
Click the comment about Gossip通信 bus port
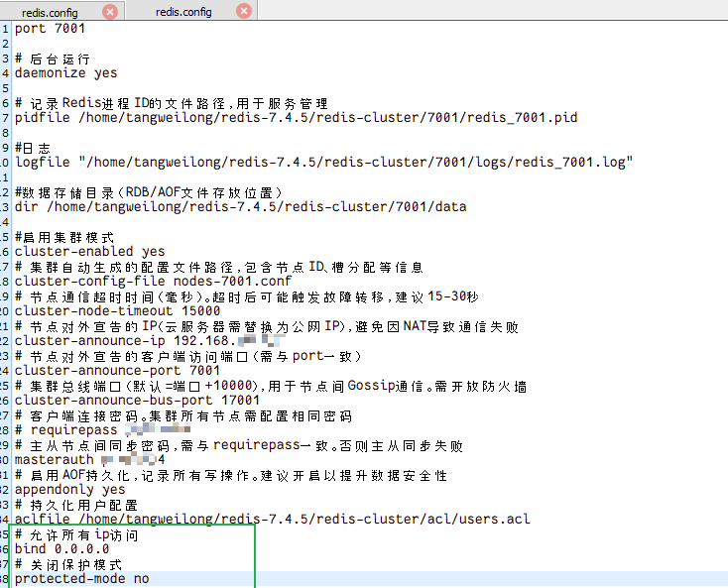pyautogui.click(x=271, y=385)
